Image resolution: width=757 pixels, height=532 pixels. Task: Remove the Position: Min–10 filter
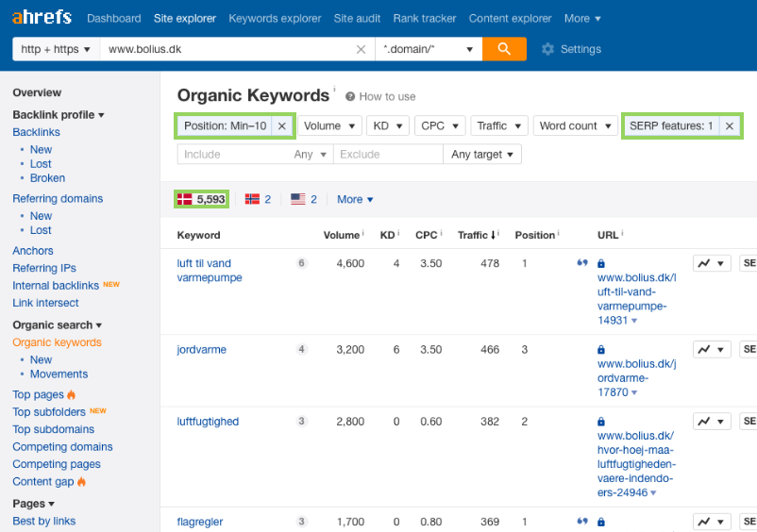pyautogui.click(x=282, y=126)
